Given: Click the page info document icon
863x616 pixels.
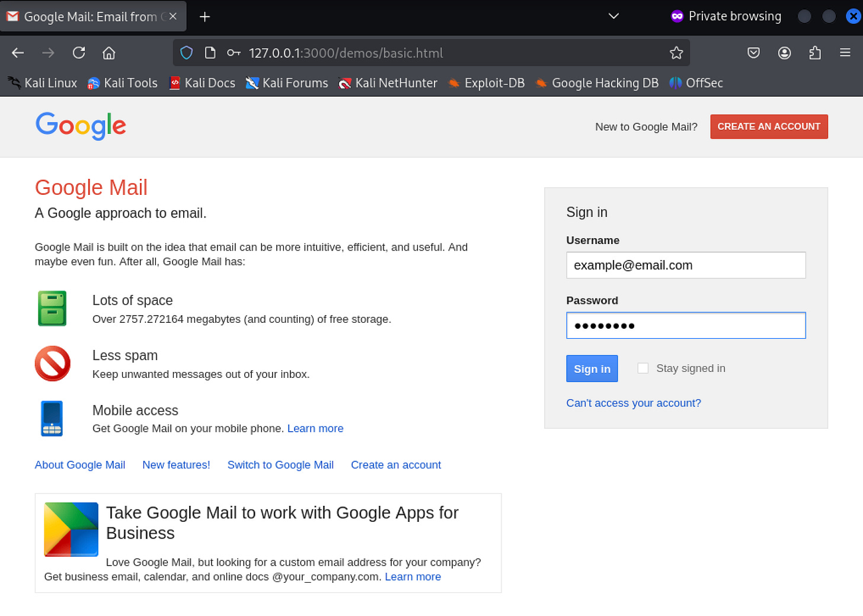Looking at the screenshot, I should (x=210, y=53).
